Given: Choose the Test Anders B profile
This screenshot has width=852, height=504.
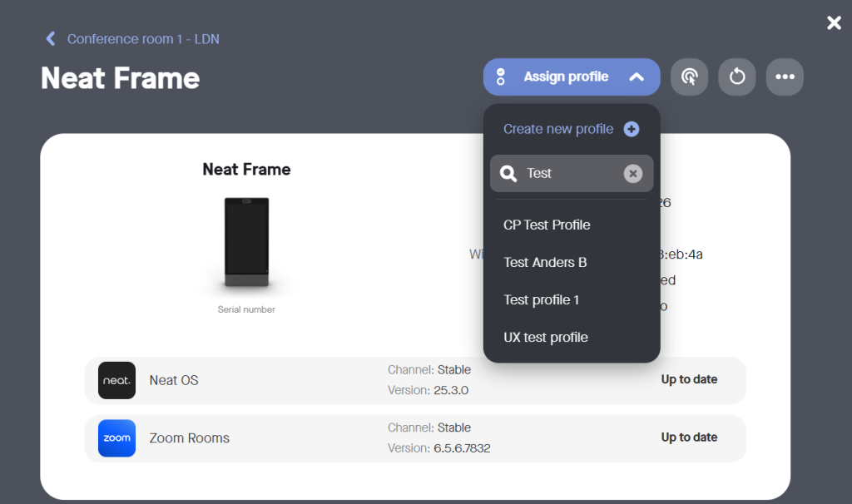Looking at the screenshot, I should pos(545,262).
